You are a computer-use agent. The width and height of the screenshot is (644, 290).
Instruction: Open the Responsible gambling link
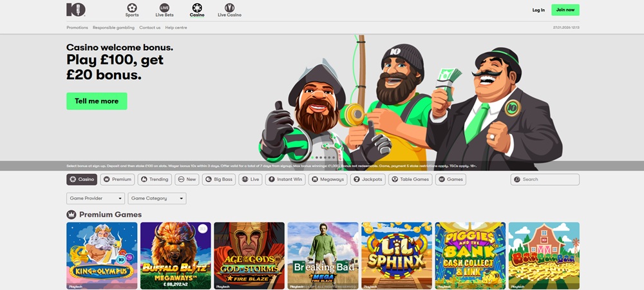tap(113, 28)
